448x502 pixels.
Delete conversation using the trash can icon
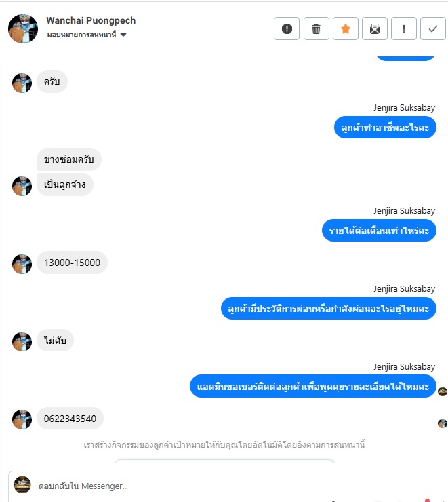316,28
